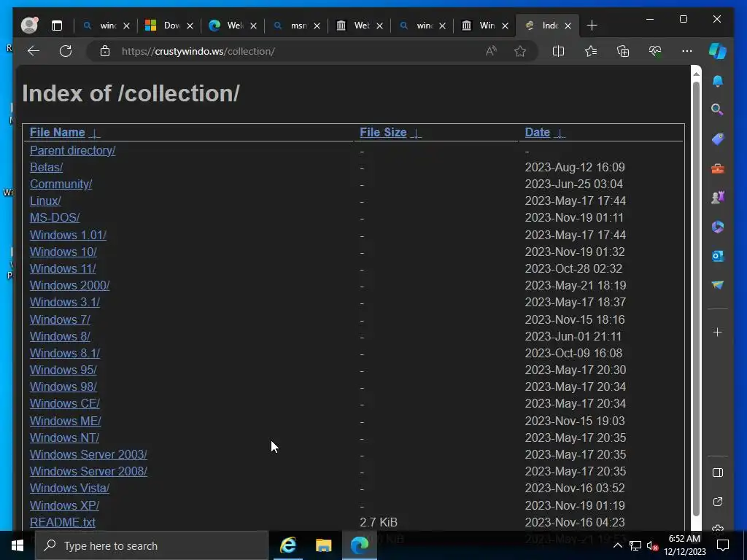View site information lock icon
The image size is (747, 560).
click(x=105, y=51)
